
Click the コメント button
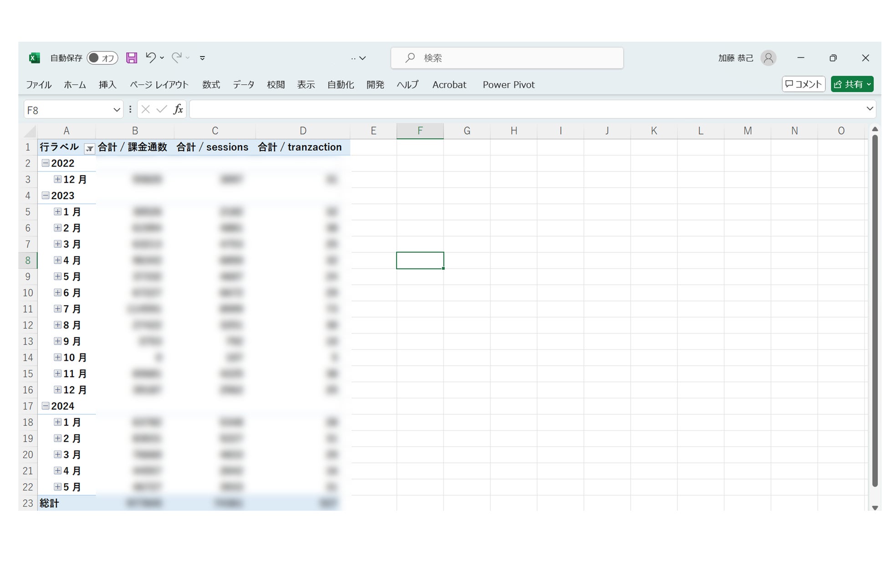[803, 84]
